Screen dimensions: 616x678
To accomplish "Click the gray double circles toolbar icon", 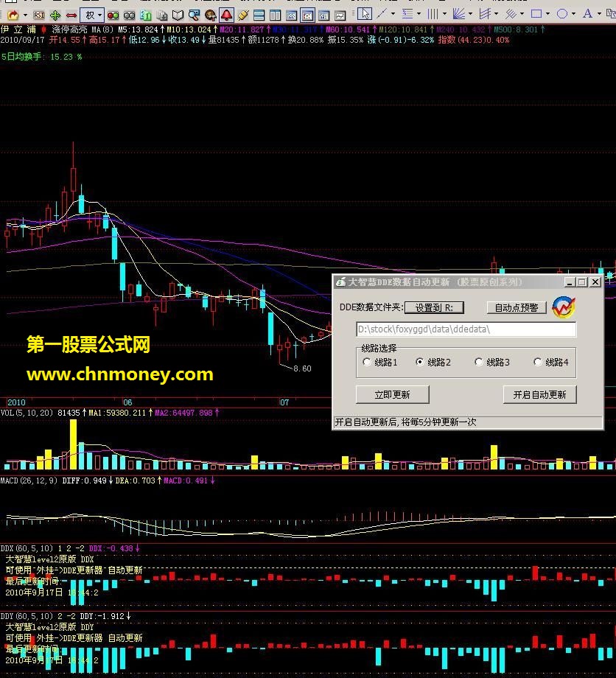I will [x=129, y=15].
